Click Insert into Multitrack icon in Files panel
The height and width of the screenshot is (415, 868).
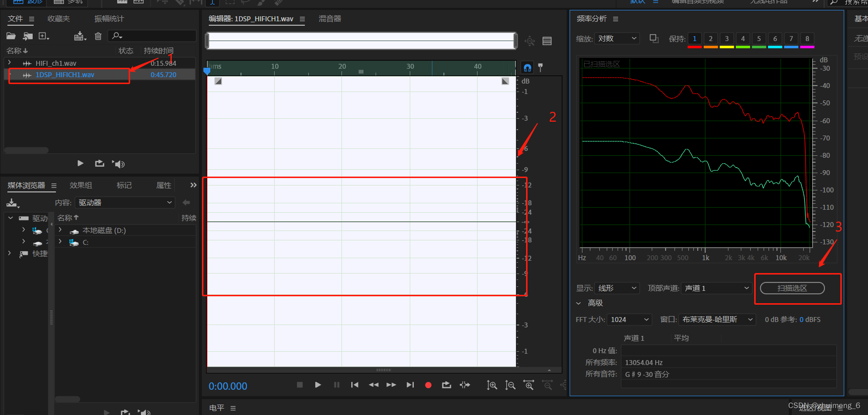[80, 36]
